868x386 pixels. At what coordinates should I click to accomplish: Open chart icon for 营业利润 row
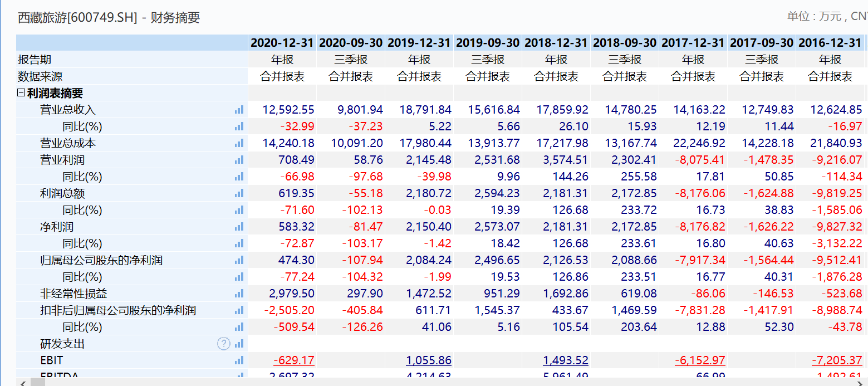[239, 160]
